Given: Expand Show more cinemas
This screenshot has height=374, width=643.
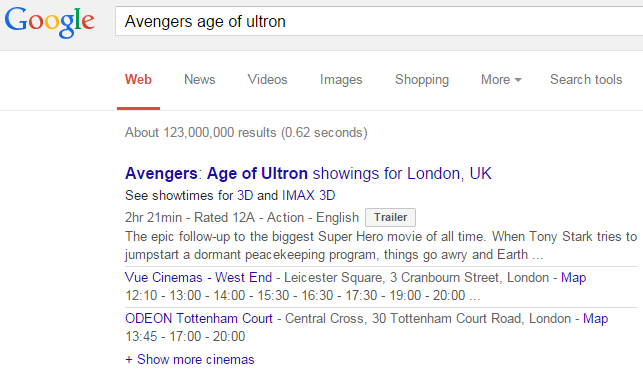Looking at the screenshot, I should coord(190,360).
